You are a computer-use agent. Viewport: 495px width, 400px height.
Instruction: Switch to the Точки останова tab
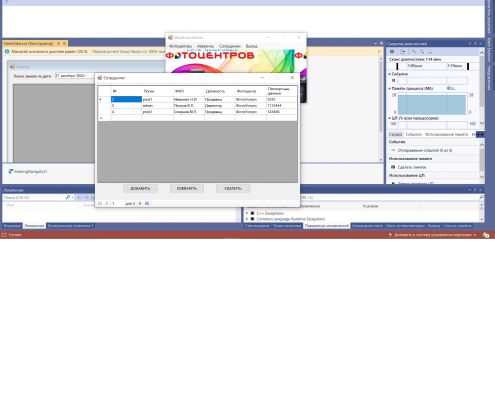pos(287,226)
